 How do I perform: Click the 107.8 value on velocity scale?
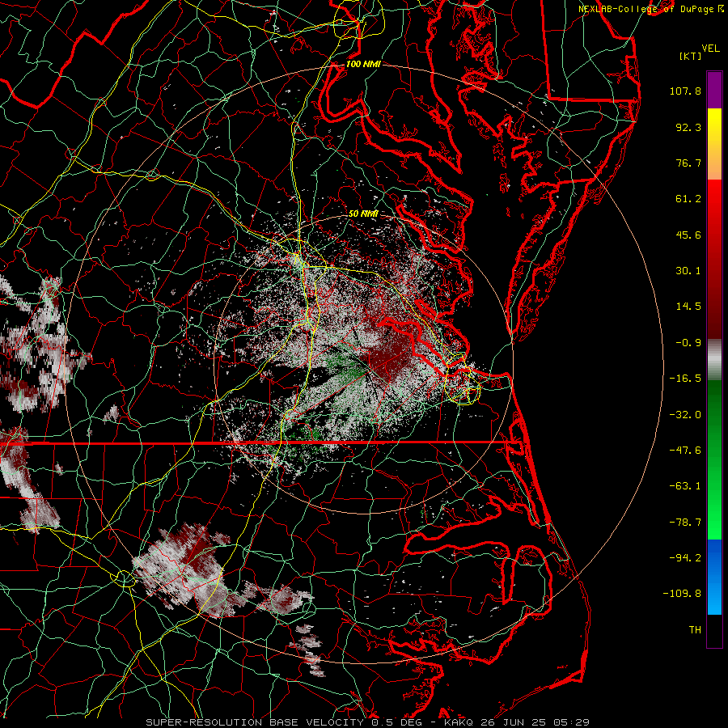pyautogui.click(x=685, y=91)
